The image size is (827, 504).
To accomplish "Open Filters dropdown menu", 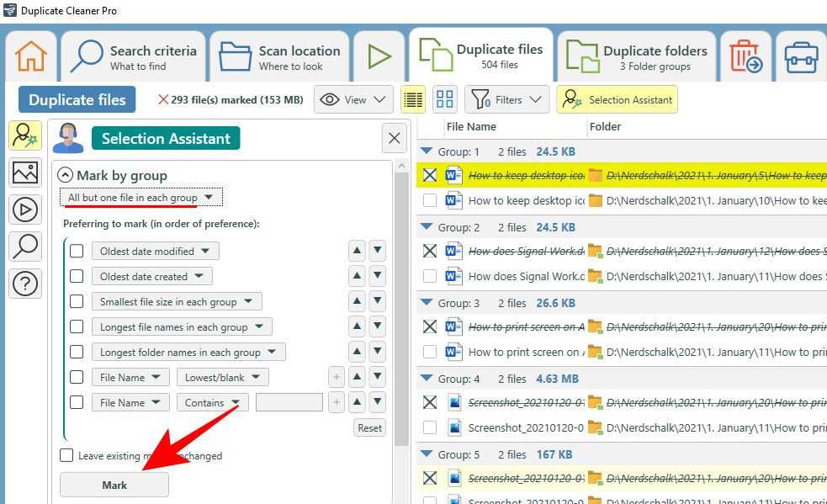I will 506,99.
